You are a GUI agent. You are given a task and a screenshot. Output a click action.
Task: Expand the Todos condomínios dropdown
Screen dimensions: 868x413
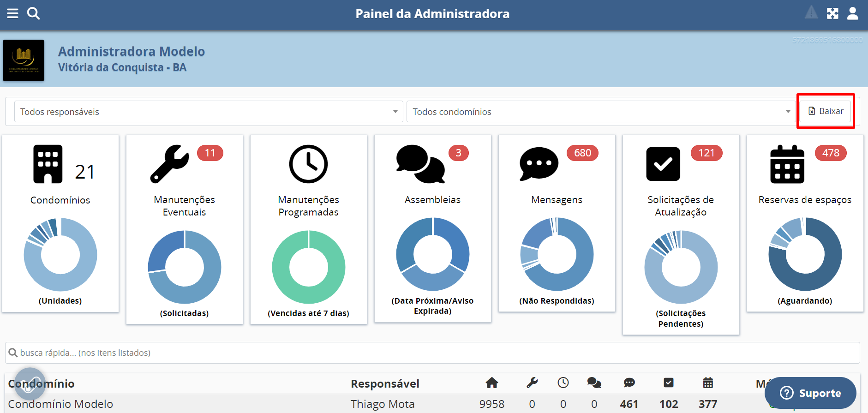point(600,112)
